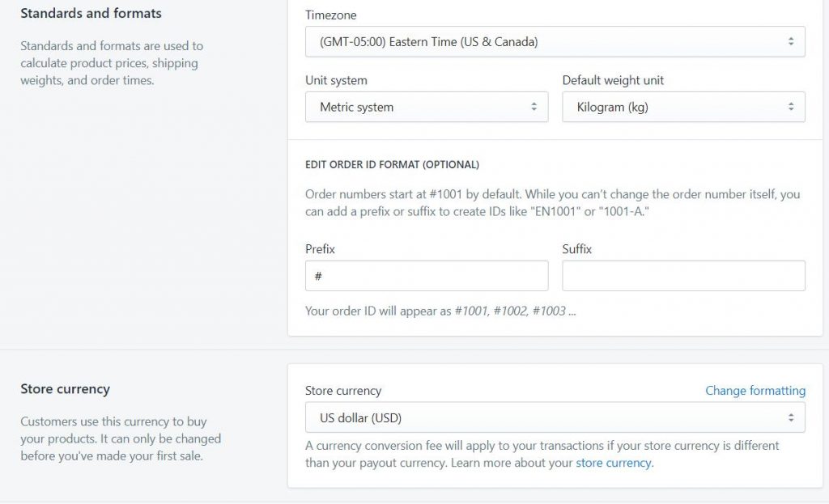Viewport: 829px width, 504px height.
Task: Click the Store currency select arrows icon
Action: [790, 418]
